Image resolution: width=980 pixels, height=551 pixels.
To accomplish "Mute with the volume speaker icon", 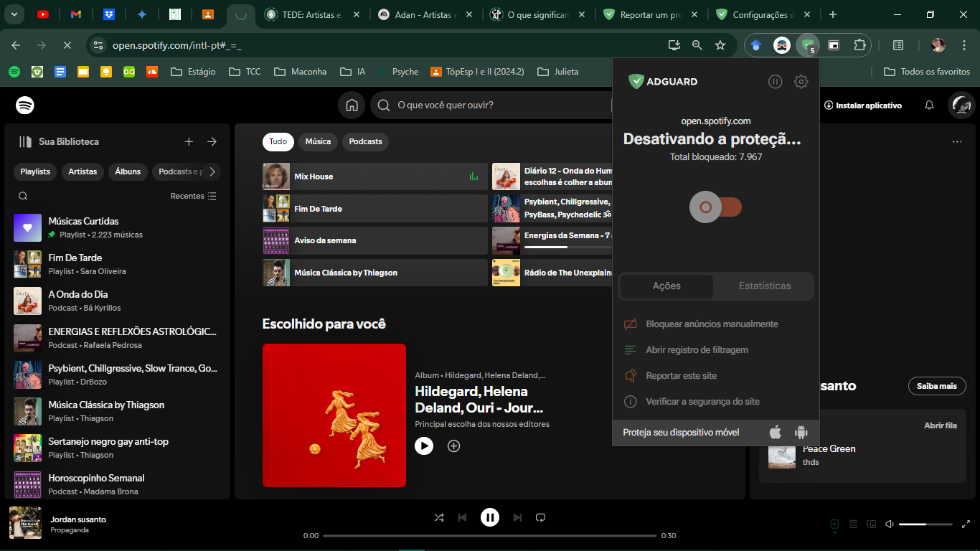I will coord(889,524).
